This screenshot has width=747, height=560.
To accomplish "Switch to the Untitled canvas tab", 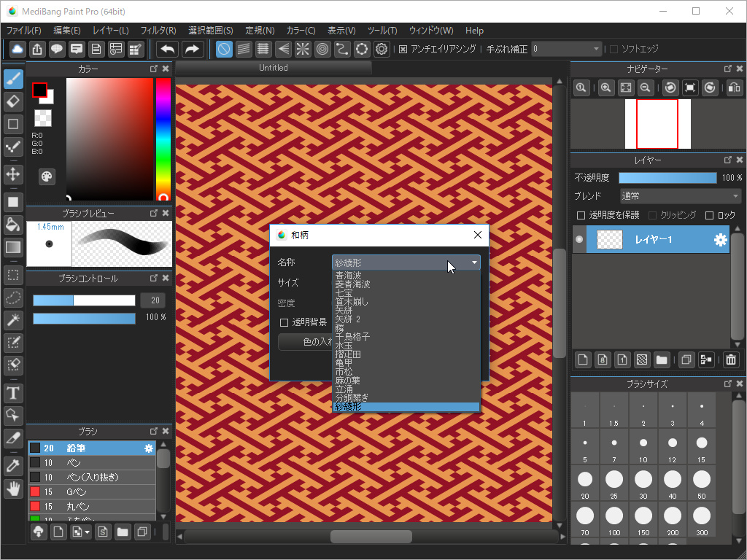I will 274,68.
